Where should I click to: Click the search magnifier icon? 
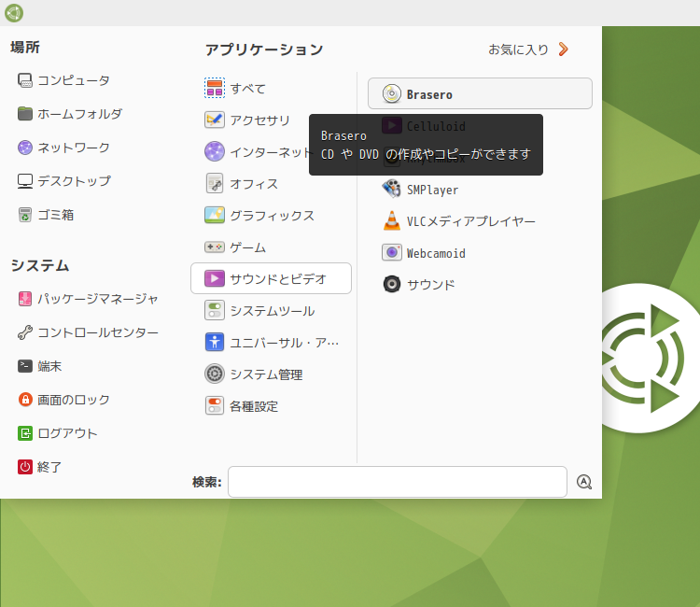[584, 482]
